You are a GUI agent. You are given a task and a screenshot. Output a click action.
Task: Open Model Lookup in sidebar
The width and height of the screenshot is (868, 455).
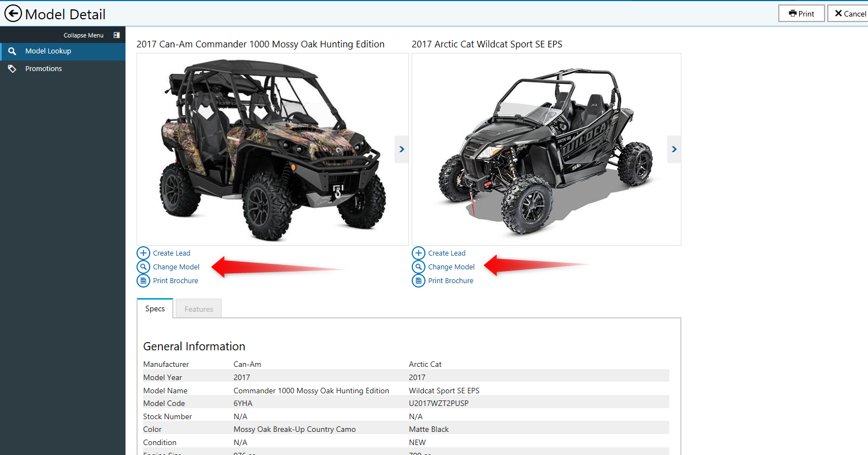click(63, 51)
